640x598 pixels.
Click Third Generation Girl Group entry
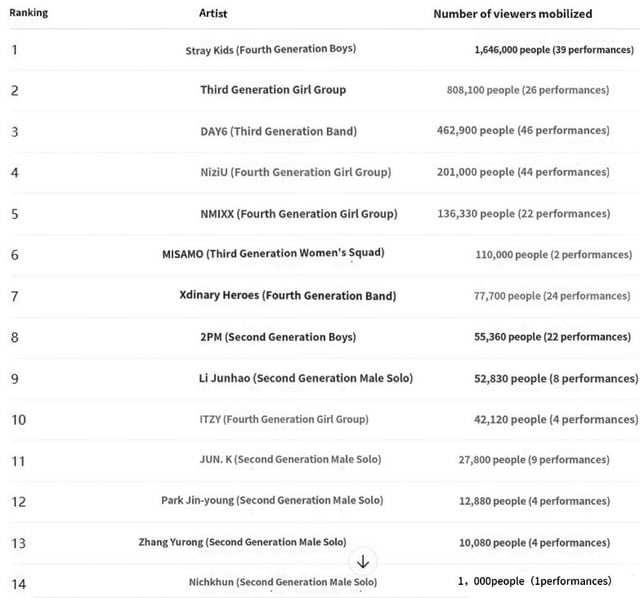pyautogui.click(x=273, y=90)
